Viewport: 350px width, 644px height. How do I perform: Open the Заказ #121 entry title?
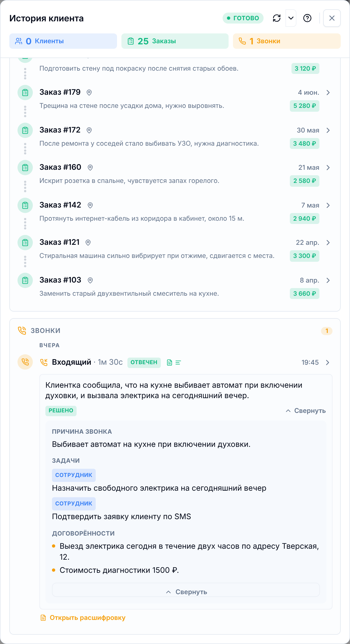click(59, 242)
